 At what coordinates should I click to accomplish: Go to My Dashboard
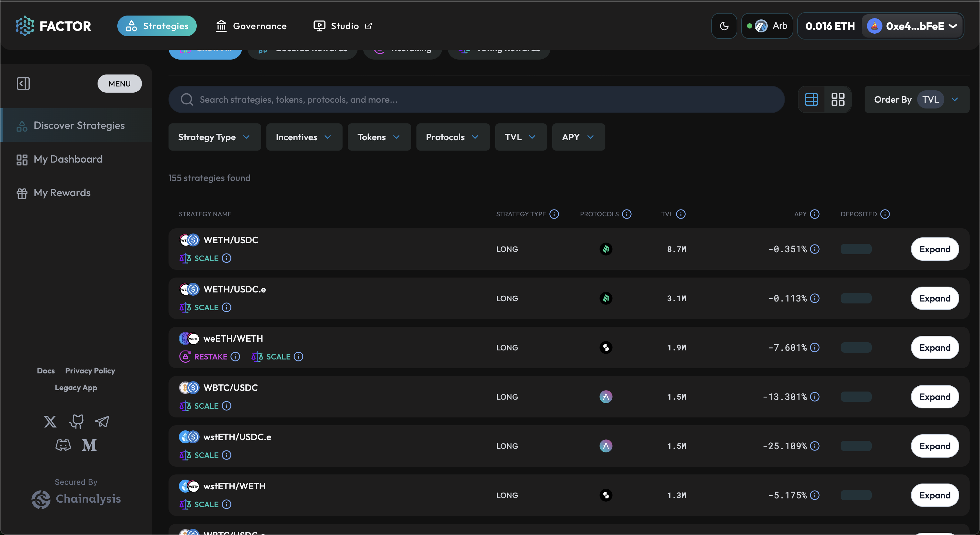tap(68, 159)
